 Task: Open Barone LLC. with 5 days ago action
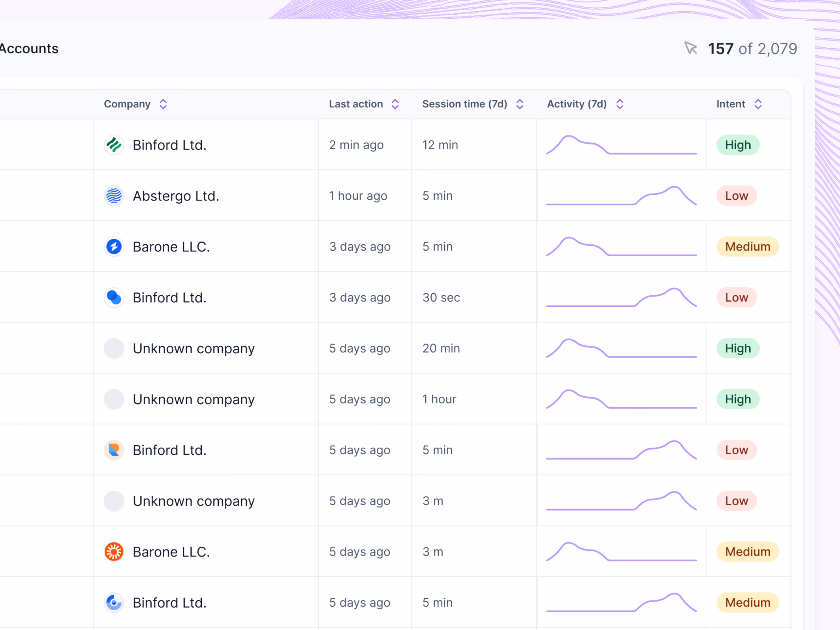pyautogui.click(x=171, y=552)
